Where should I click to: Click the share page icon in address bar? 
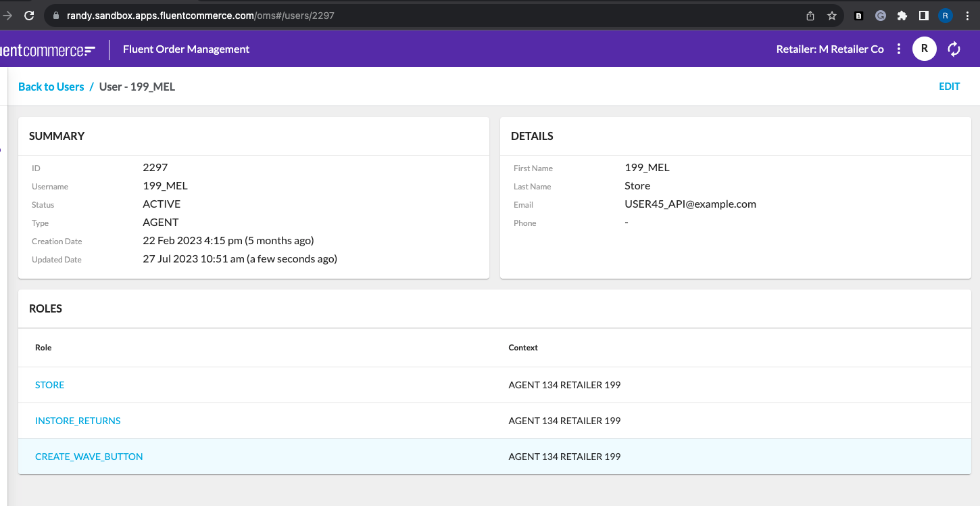(810, 16)
